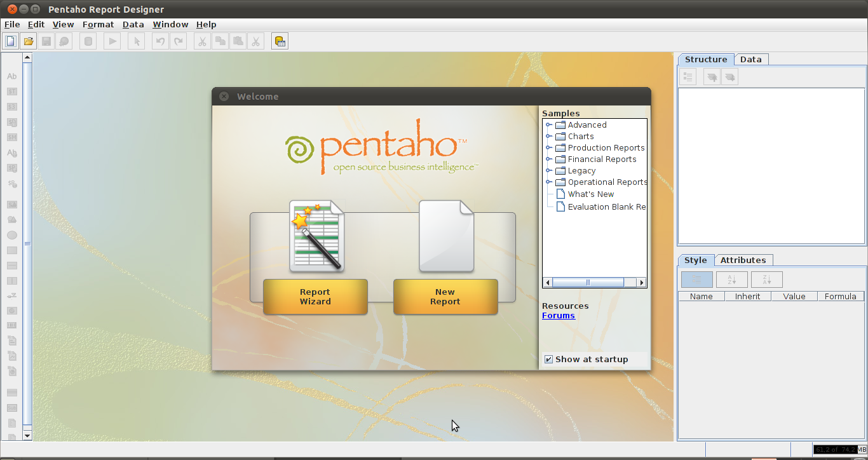The image size is (868, 460).
Task: Click the Report Wizard spreadsheet wand icon
Action: 316,236
